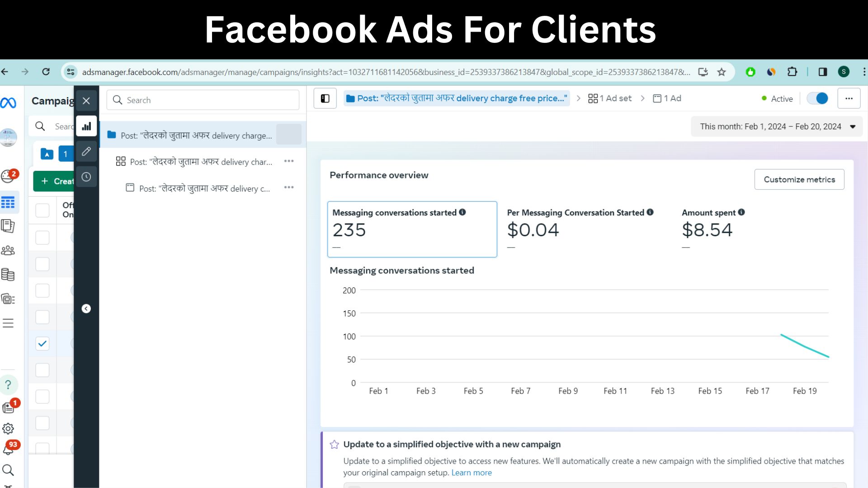Viewport: 868px width, 488px height.
Task: Click the Meta logo icon
Action: tap(9, 103)
